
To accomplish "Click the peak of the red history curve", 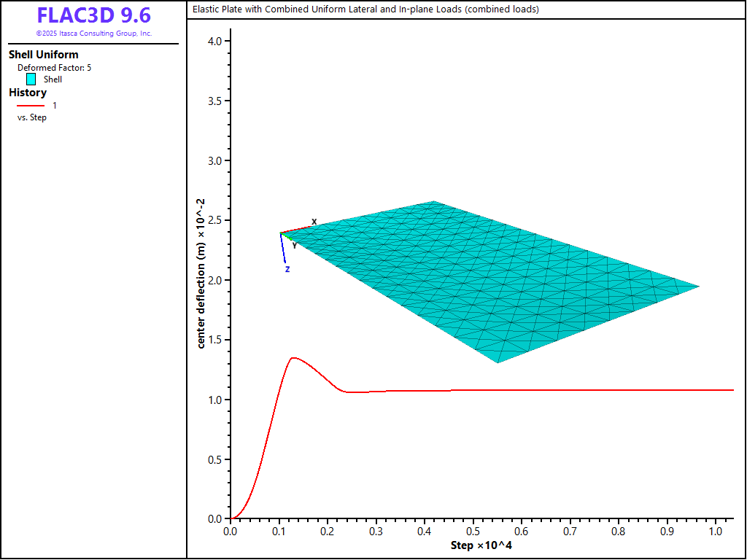I will tap(293, 357).
